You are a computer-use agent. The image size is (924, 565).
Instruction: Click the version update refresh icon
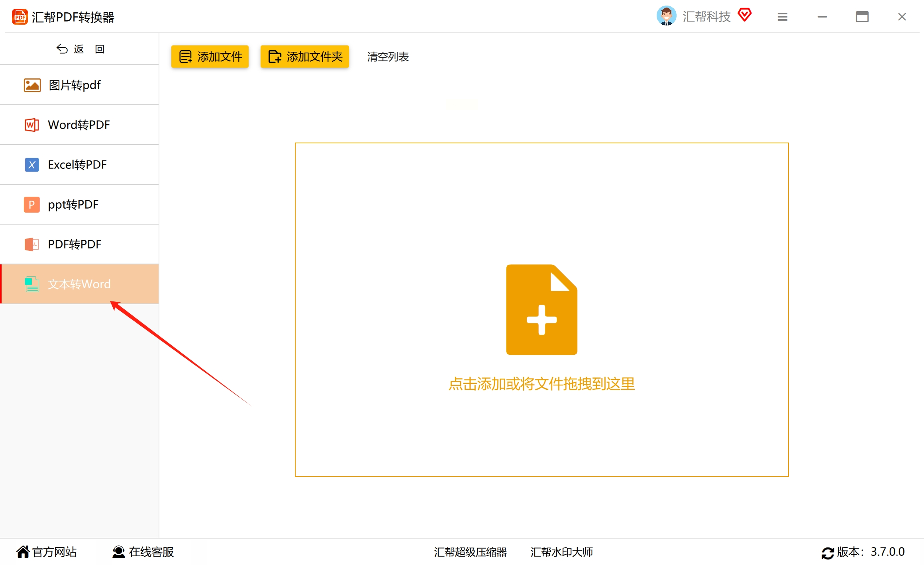pos(828,553)
